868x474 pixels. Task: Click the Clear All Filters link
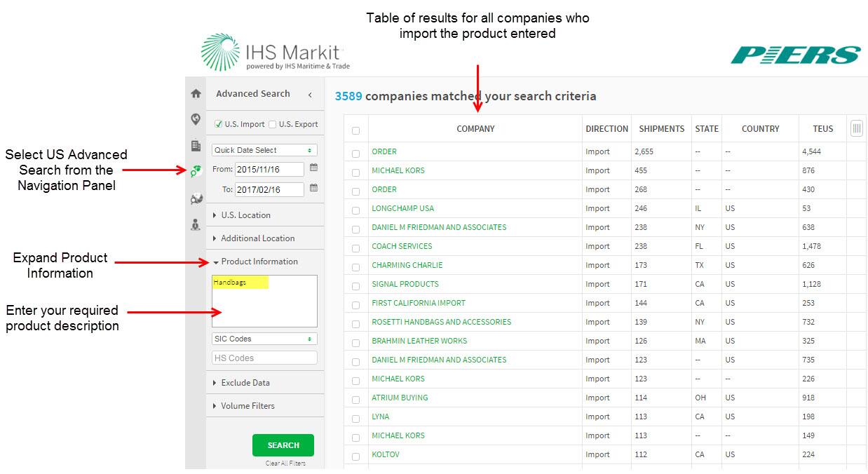[285, 463]
